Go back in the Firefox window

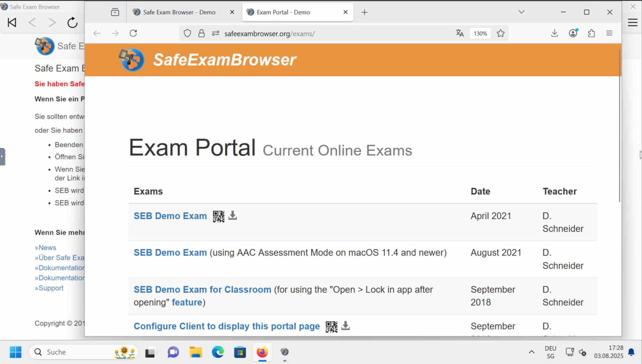click(97, 33)
